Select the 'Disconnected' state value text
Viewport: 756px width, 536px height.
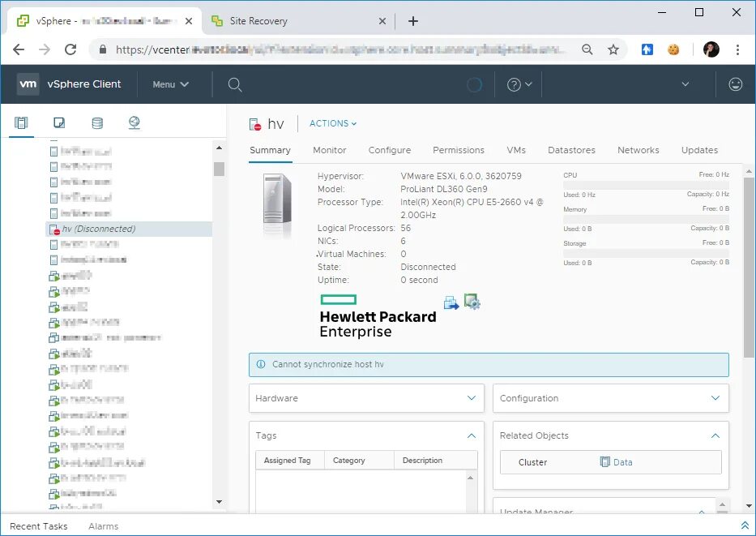coord(428,267)
